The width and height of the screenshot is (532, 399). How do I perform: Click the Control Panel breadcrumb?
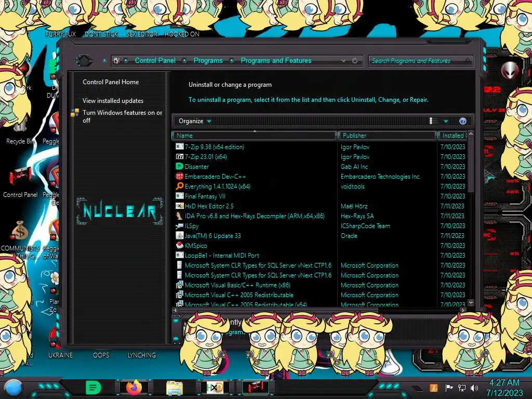pyautogui.click(x=155, y=60)
